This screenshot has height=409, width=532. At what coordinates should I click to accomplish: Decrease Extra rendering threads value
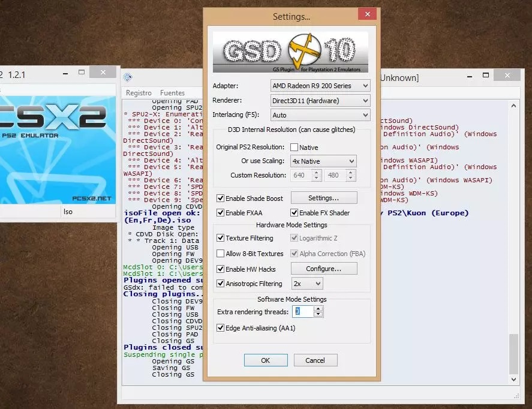point(318,314)
